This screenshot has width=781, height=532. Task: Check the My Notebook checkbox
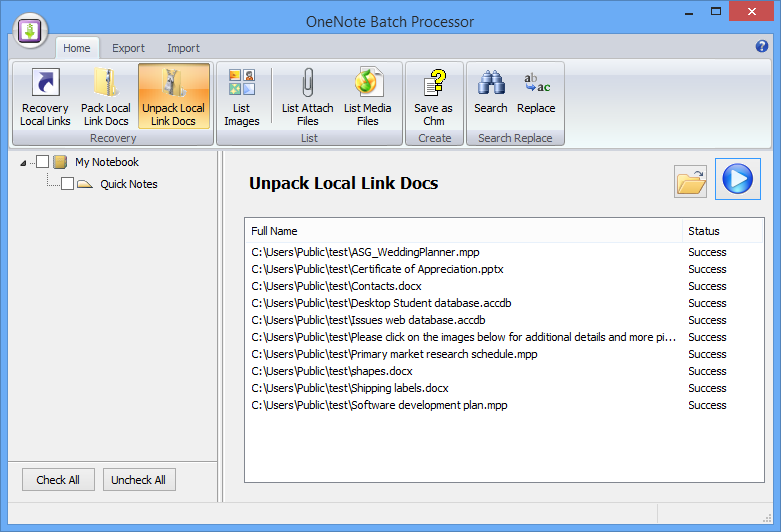[x=42, y=161]
